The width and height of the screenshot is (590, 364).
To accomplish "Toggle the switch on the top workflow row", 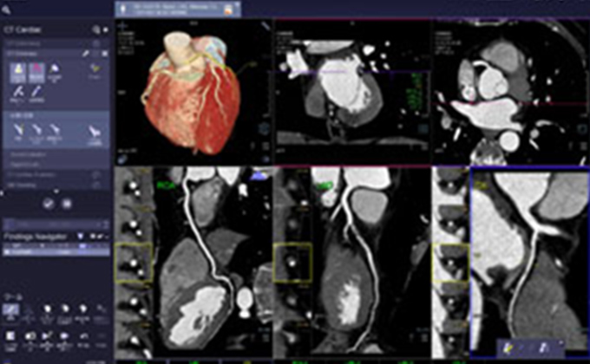I will (x=96, y=42).
